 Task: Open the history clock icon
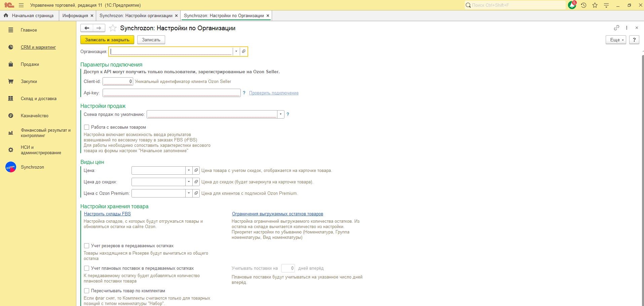tap(583, 5)
